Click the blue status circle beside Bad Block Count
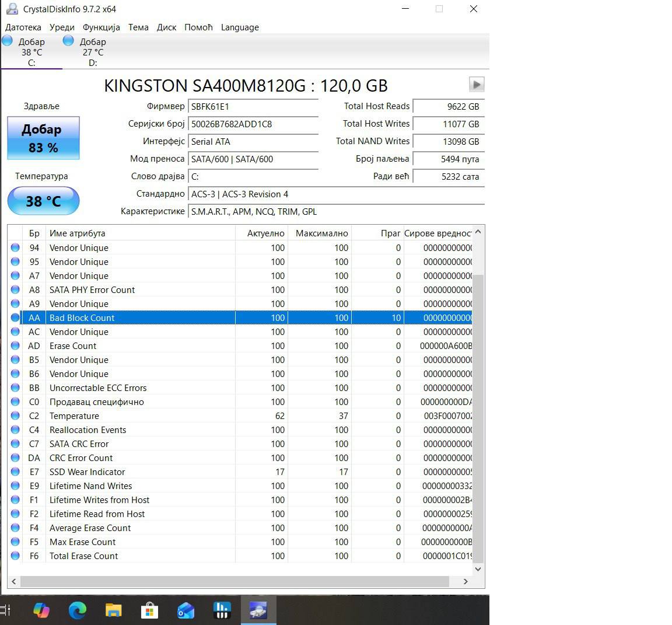This screenshot has height=625, width=672. click(15, 317)
